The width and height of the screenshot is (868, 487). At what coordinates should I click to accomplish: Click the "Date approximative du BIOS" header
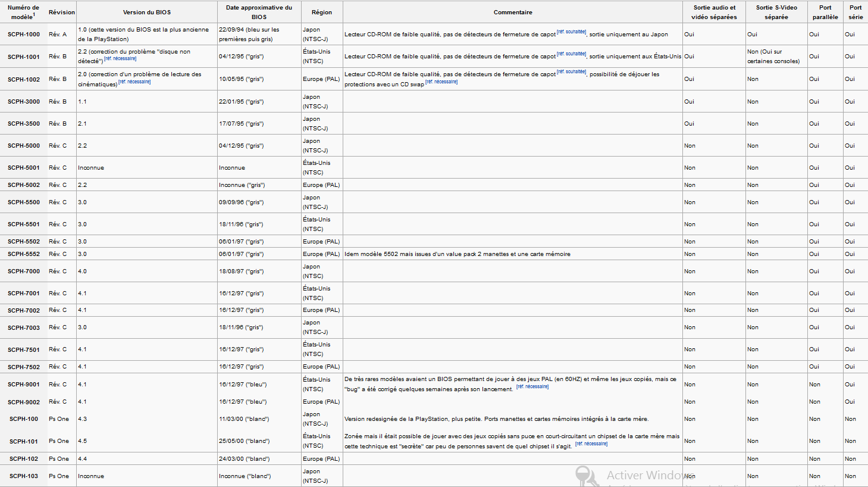click(x=259, y=12)
